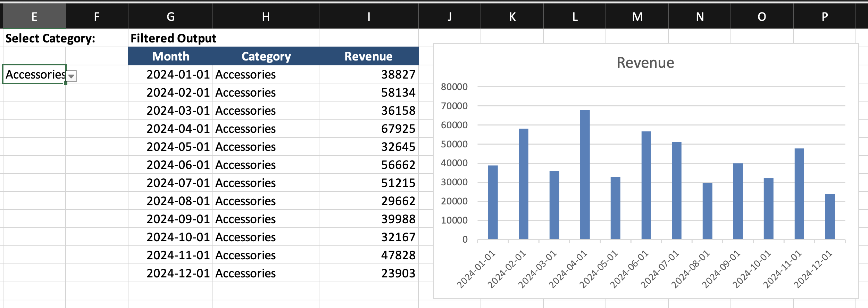This screenshot has width=868, height=308.
Task: Select the Accessories category cell
Action: pyautogui.click(x=34, y=74)
